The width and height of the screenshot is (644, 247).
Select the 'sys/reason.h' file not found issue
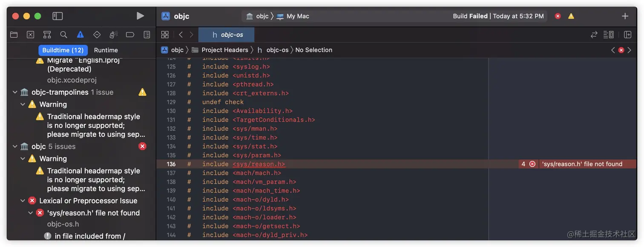(x=93, y=213)
